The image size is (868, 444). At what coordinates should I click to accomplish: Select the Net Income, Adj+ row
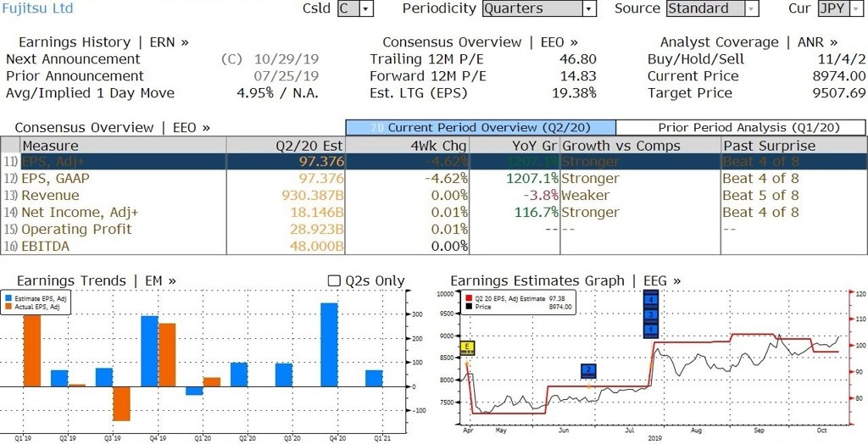pos(434,212)
